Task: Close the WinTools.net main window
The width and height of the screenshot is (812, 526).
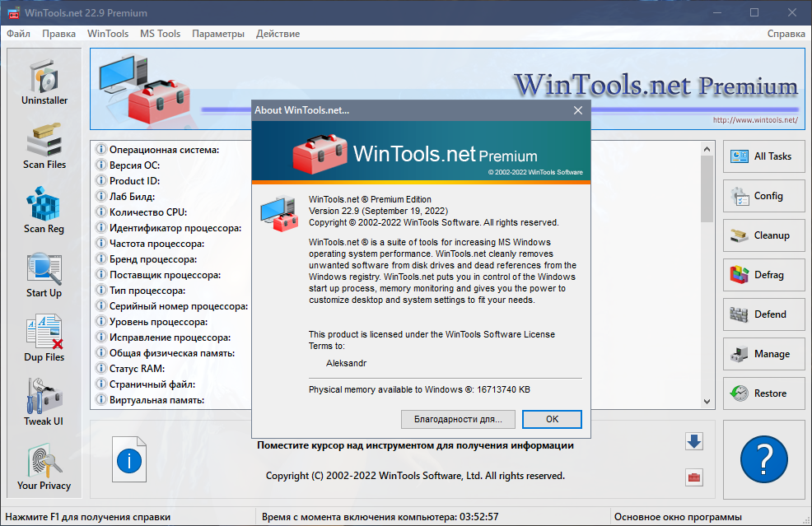Action: coord(792,12)
